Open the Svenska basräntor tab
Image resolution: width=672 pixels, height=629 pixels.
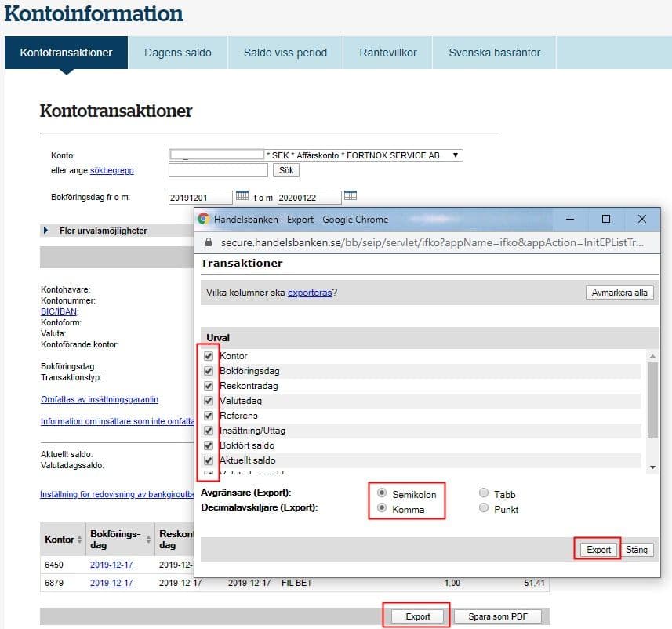[x=495, y=53]
